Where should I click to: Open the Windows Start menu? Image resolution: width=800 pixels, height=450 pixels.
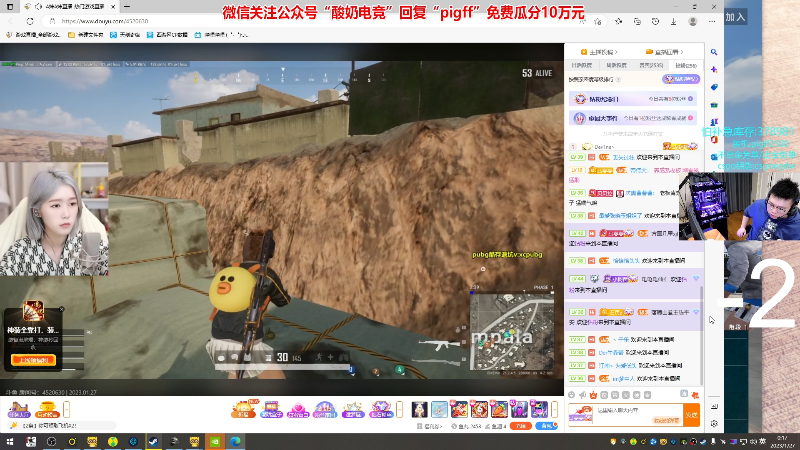[10, 441]
